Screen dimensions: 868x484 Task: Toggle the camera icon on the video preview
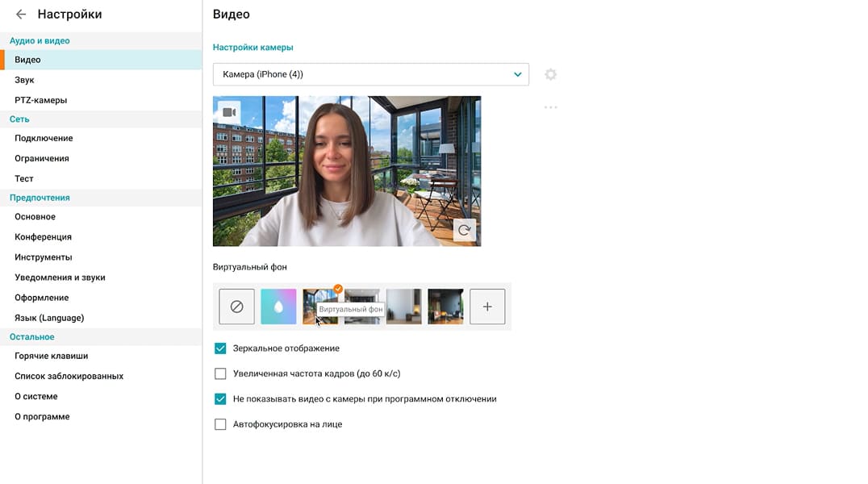229,112
